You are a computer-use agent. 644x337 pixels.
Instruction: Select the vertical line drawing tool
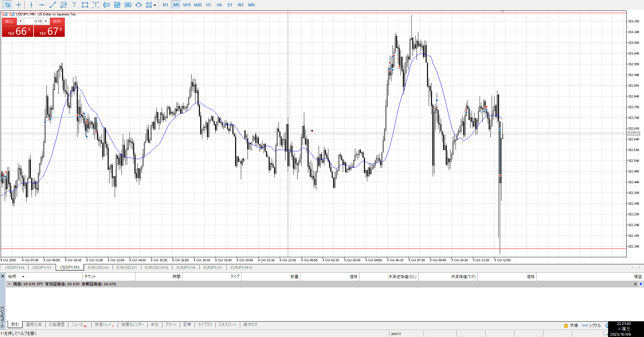pos(31,5)
